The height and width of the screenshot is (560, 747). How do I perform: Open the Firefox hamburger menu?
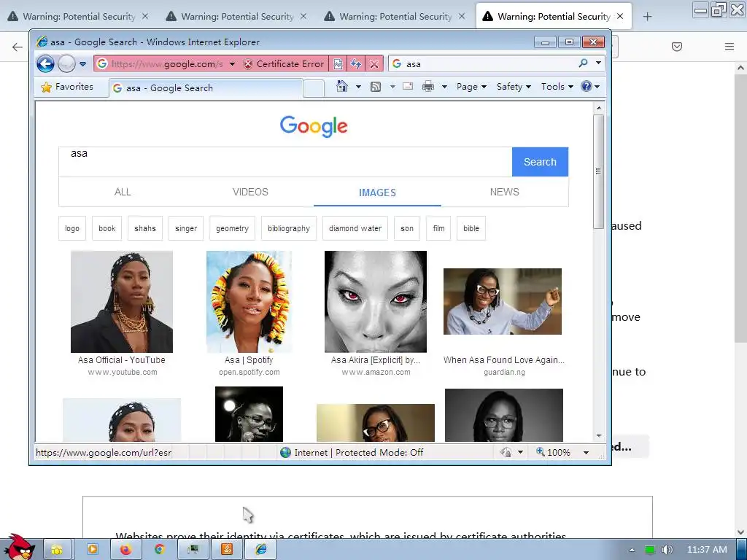729,46
